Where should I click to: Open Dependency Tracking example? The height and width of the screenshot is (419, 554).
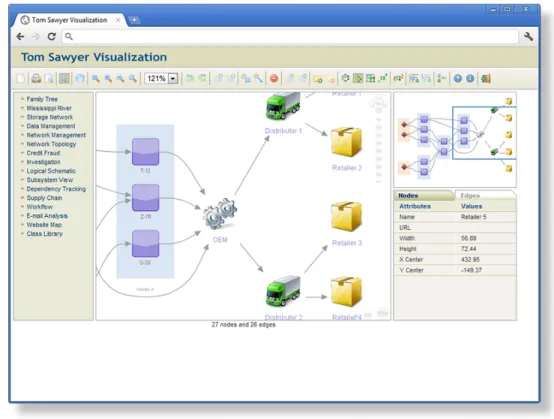(56, 189)
